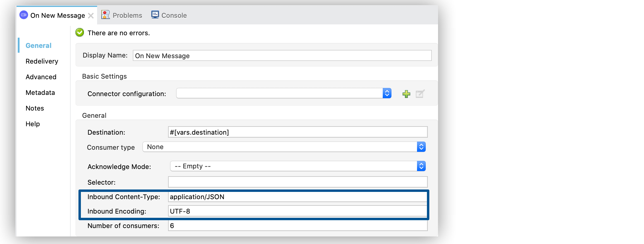Click the On New Message tab icon
This screenshot has width=644, height=244.
(24, 15)
